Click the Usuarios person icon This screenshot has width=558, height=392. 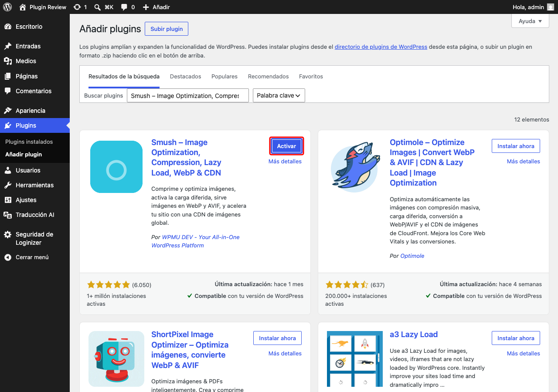(x=8, y=170)
